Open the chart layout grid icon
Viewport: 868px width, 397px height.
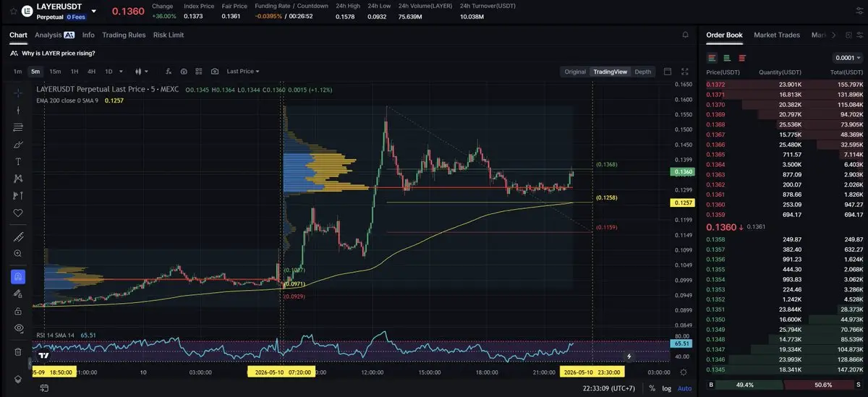click(199, 72)
